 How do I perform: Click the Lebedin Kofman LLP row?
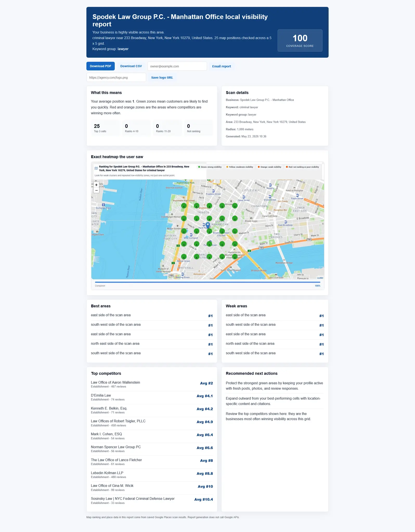pyautogui.click(x=152, y=475)
